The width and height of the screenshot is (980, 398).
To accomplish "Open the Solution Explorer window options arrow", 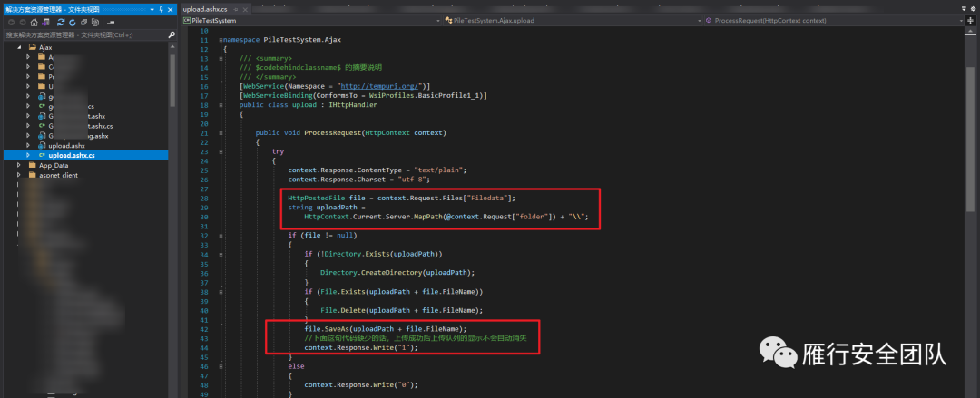I will pos(152,9).
